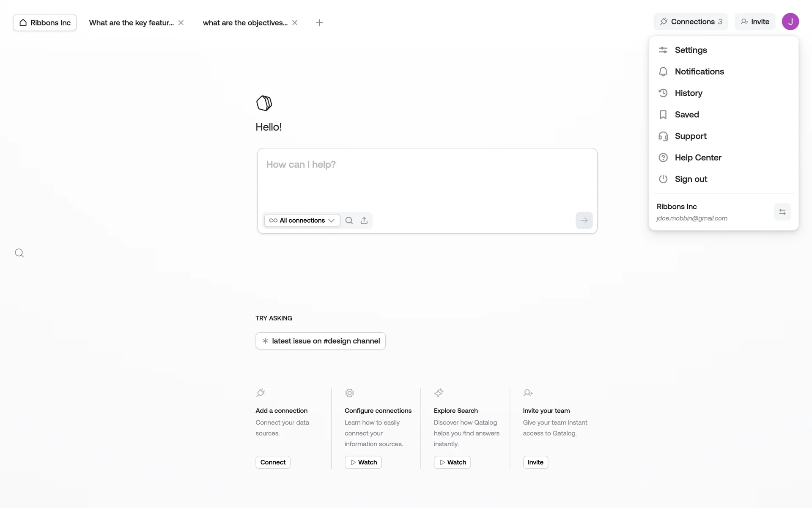The image size is (812, 508).
Task: Click the purple J profile avatar
Action: point(790,22)
